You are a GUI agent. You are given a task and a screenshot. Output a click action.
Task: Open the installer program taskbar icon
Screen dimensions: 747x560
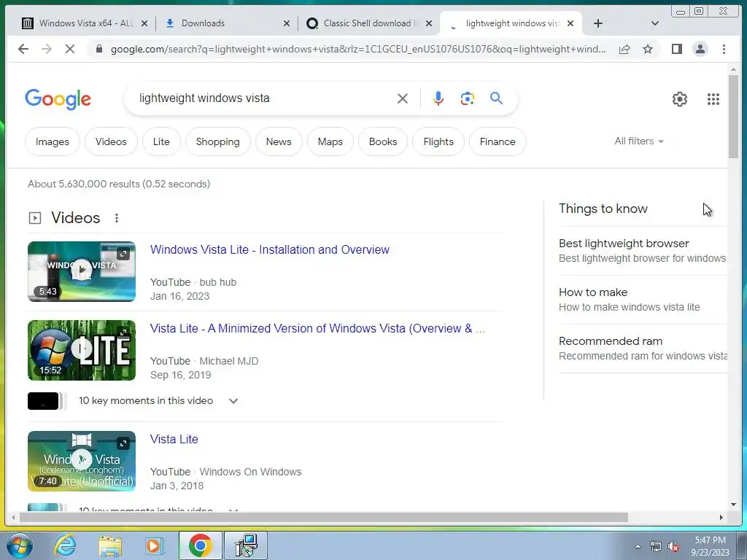(x=247, y=545)
